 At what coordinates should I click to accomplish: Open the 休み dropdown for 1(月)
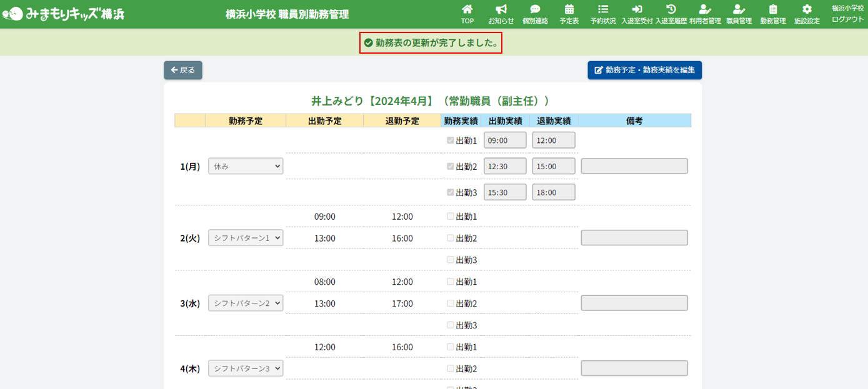point(246,166)
